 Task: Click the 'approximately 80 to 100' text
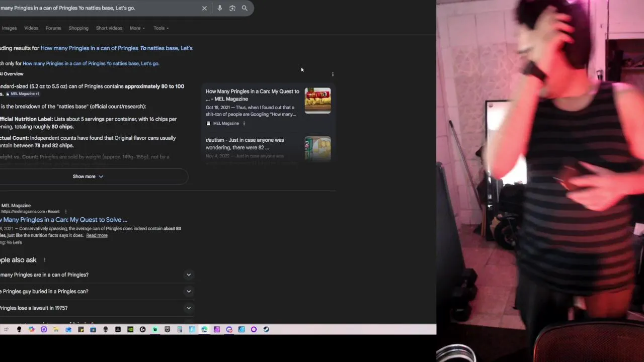point(154,86)
